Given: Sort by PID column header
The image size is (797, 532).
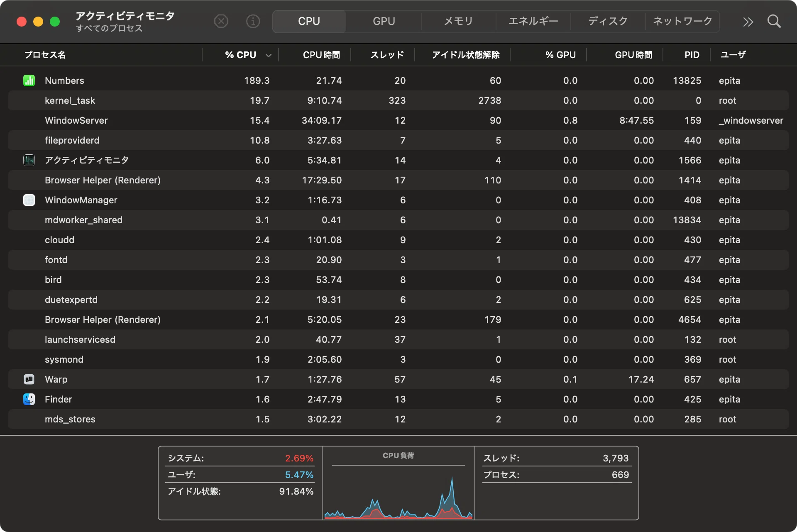Looking at the screenshot, I should click(692, 55).
